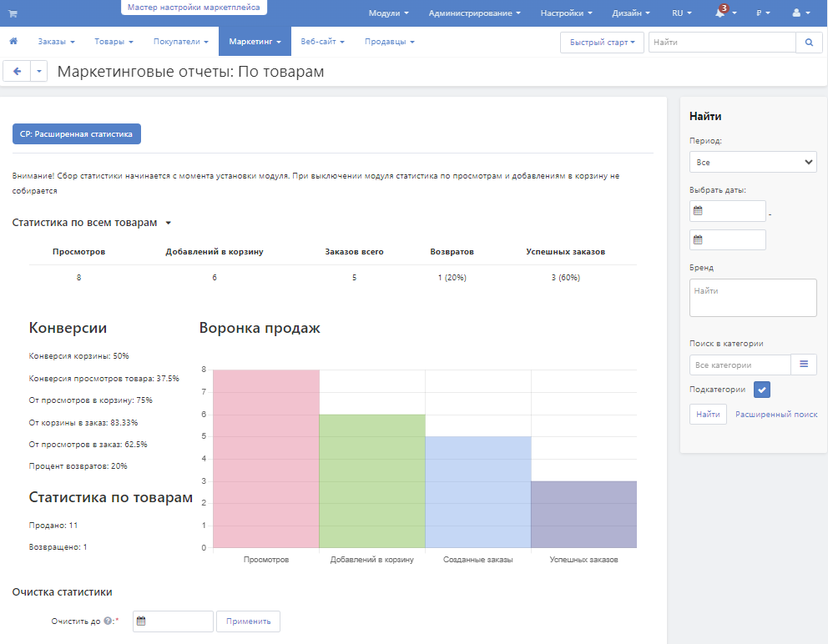This screenshot has height=644, width=828.
Task: Open calendar for clear-until date
Action: click(x=142, y=621)
